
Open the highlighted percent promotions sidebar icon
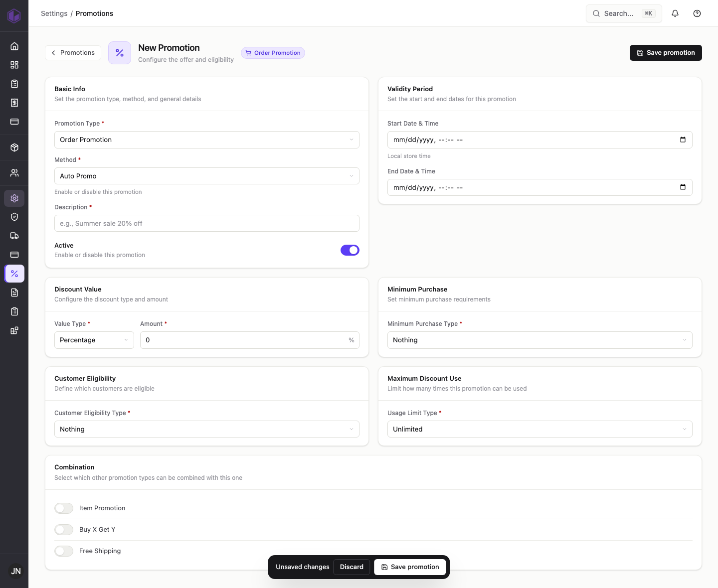(x=14, y=274)
